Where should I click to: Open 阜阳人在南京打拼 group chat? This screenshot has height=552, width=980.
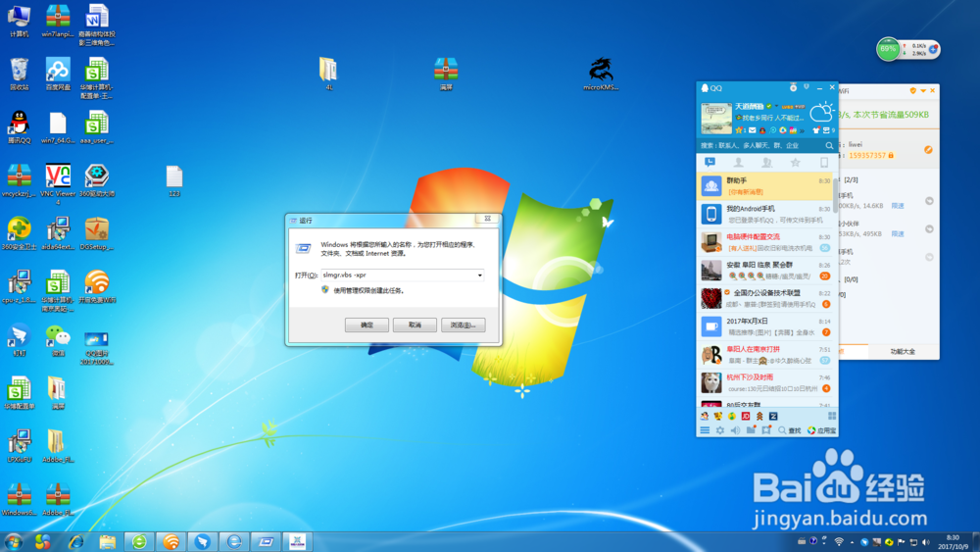click(x=765, y=355)
